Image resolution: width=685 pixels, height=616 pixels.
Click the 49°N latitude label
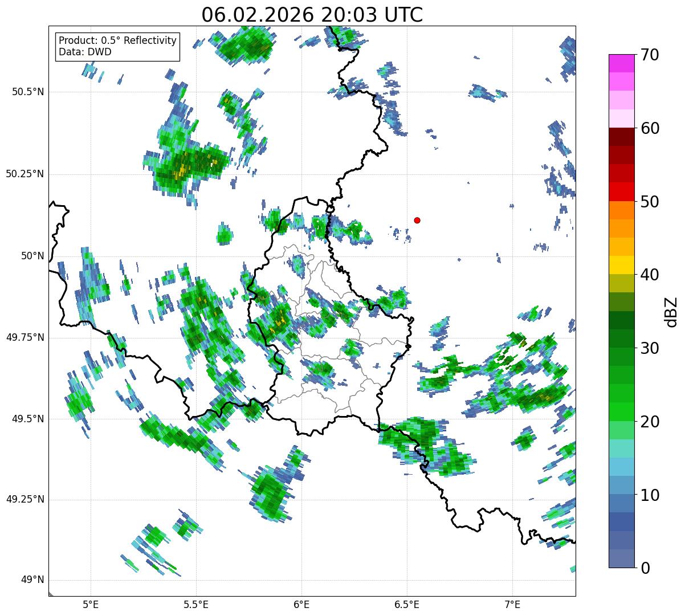pos(32,580)
